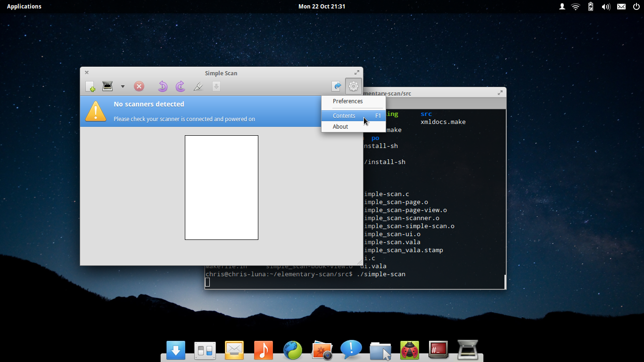This screenshot has height=362, width=644.
Task: Click the date and time in the panel
Action: click(322, 7)
